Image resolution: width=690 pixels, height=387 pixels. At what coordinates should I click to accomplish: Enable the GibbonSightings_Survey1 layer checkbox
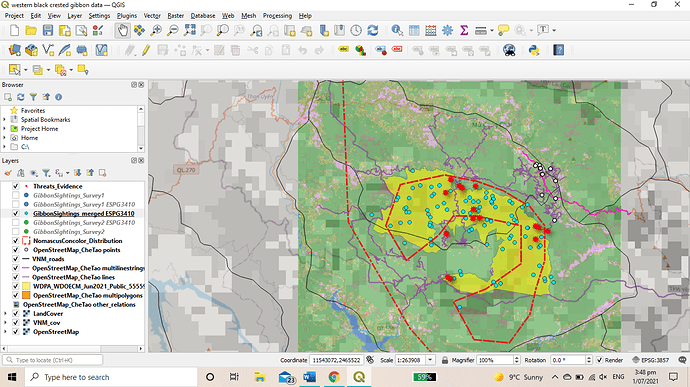tap(16, 195)
